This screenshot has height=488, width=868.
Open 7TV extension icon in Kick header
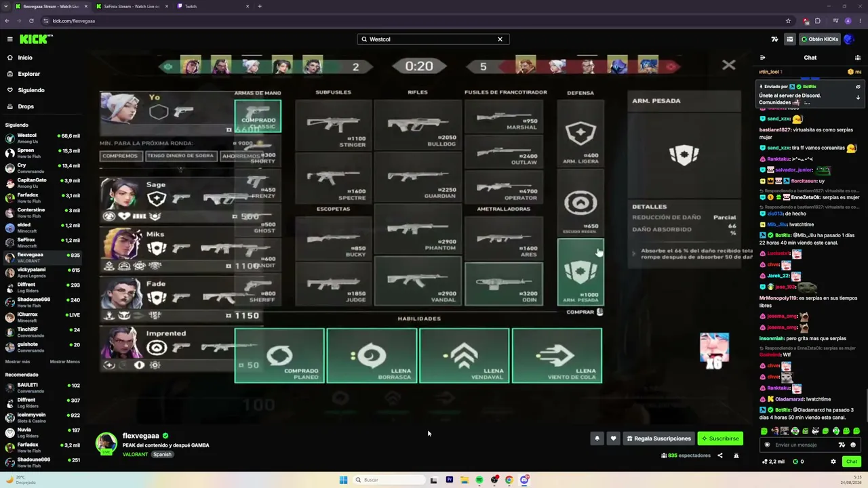[775, 39]
